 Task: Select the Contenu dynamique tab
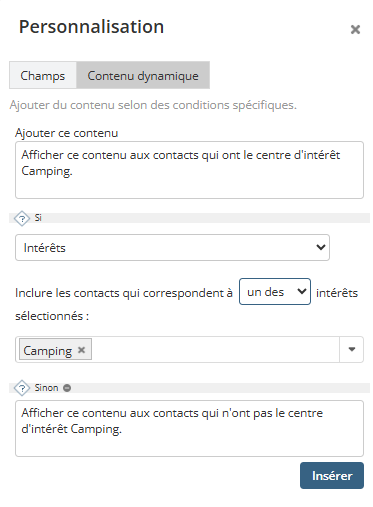tap(143, 75)
